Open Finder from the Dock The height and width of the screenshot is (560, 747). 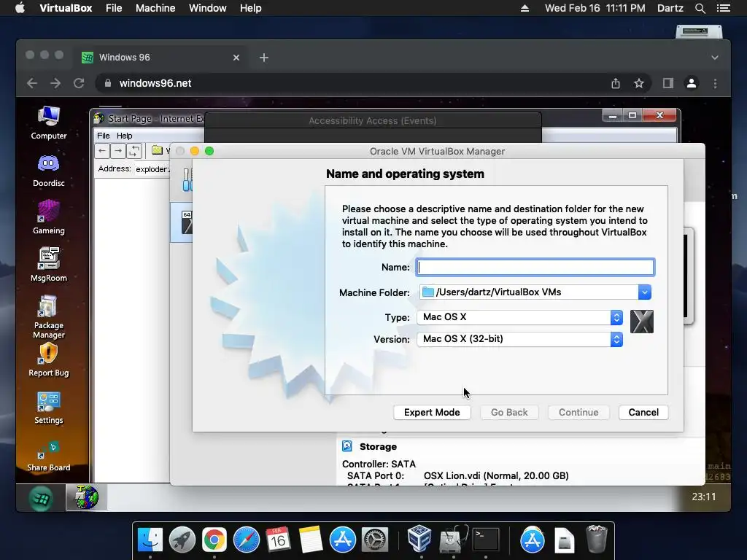(x=150, y=540)
